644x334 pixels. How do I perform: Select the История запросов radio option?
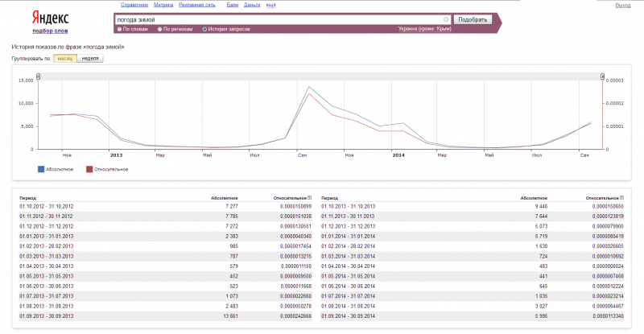tap(204, 29)
